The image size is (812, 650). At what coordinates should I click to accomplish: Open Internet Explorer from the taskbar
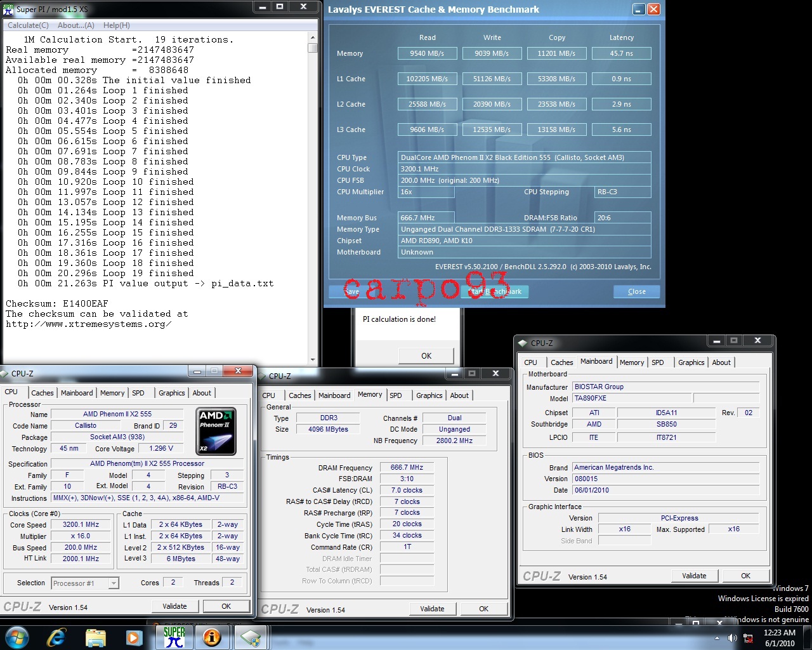coord(56,637)
